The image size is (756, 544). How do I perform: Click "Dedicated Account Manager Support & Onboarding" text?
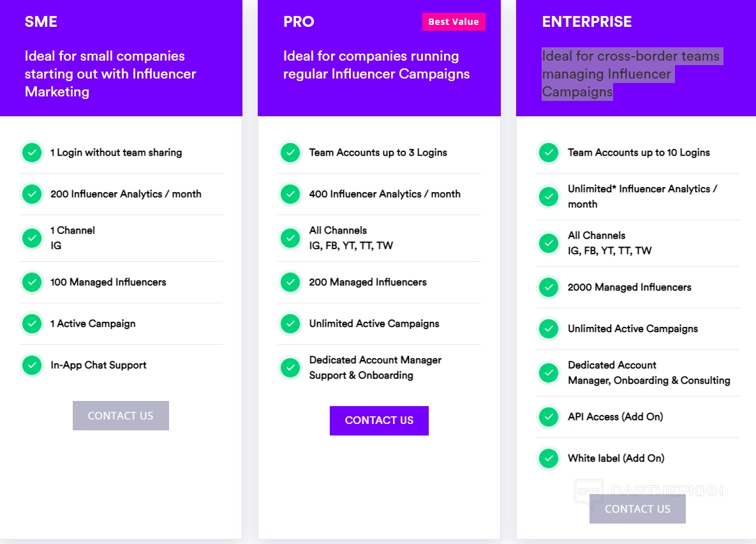[375, 368]
